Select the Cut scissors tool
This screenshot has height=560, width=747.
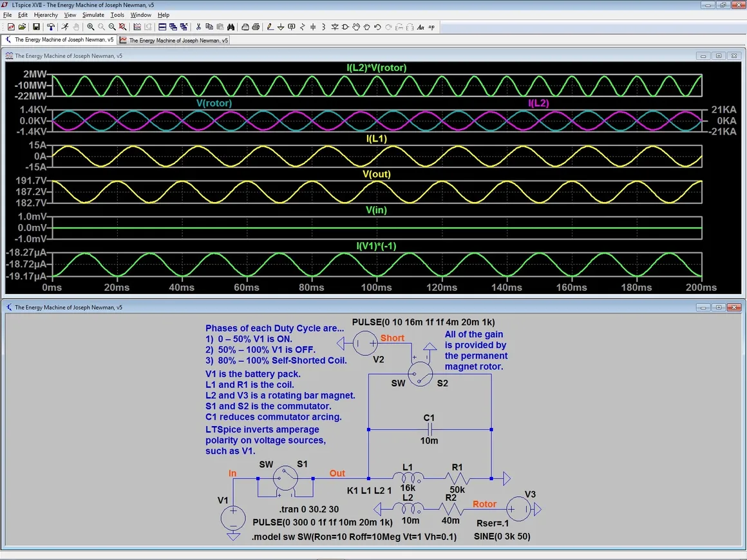[198, 27]
